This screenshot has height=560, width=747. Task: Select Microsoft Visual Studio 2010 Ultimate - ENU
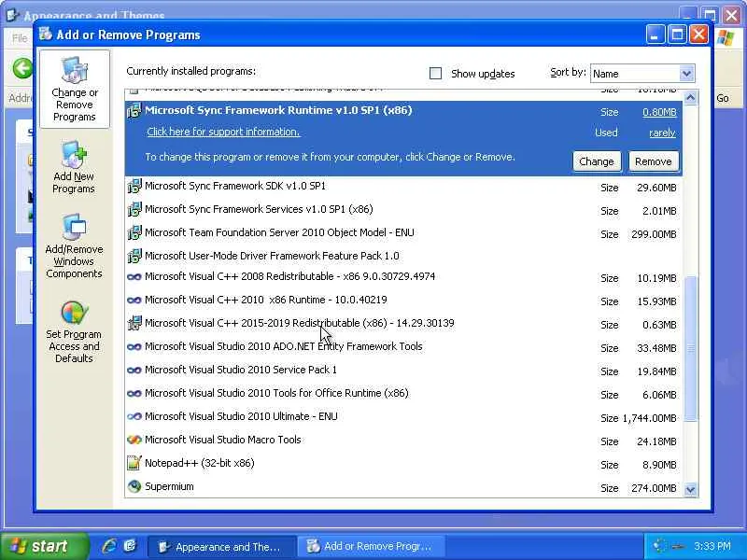pos(403,416)
